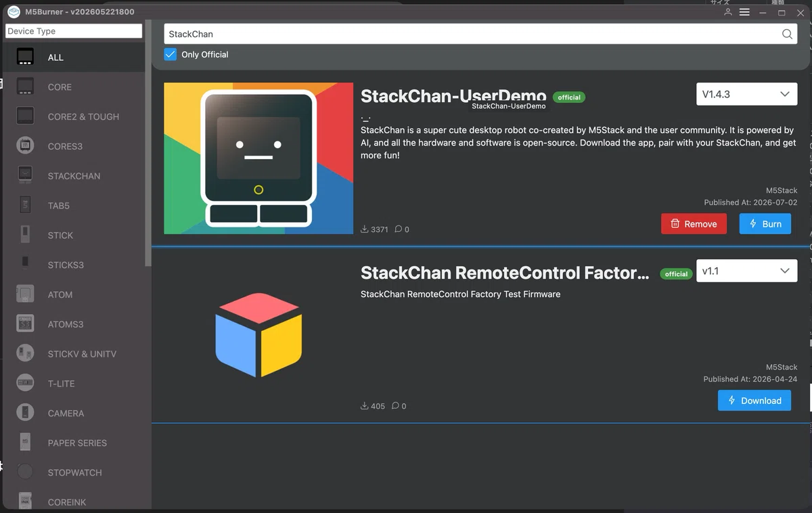Burn the StackChan-UserDemo firmware
Image resolution: width=812 pixels, height=513 pixels.
pos(765,224)
